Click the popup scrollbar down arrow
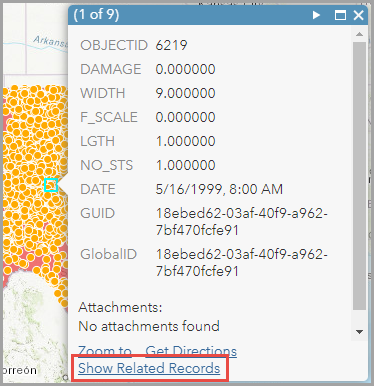 [x=359, y=332]
